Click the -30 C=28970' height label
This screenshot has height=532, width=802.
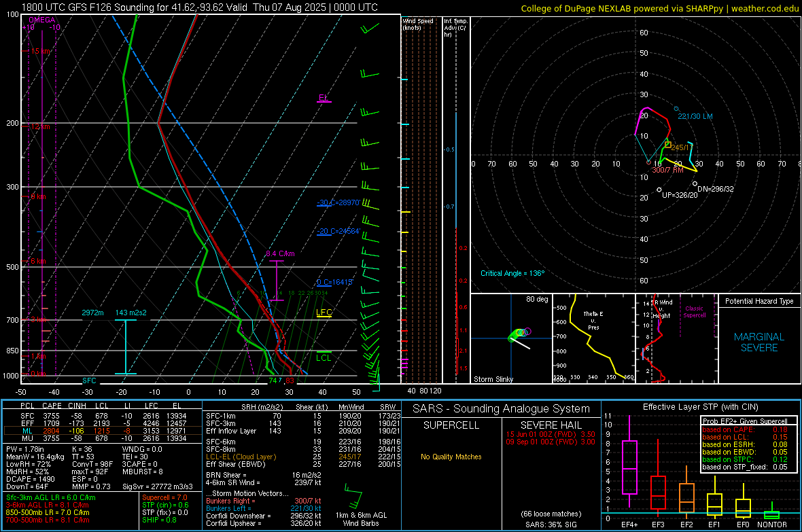[x=338, y=202]
